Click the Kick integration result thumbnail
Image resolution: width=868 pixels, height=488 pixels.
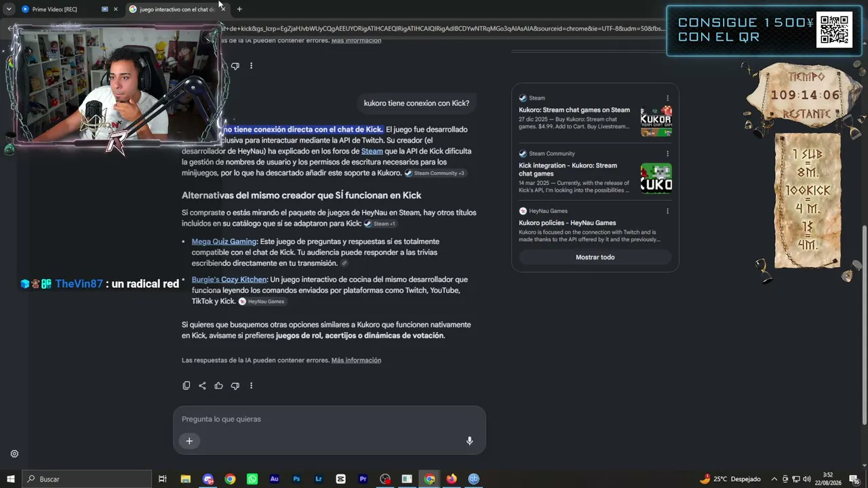point(656,179)
